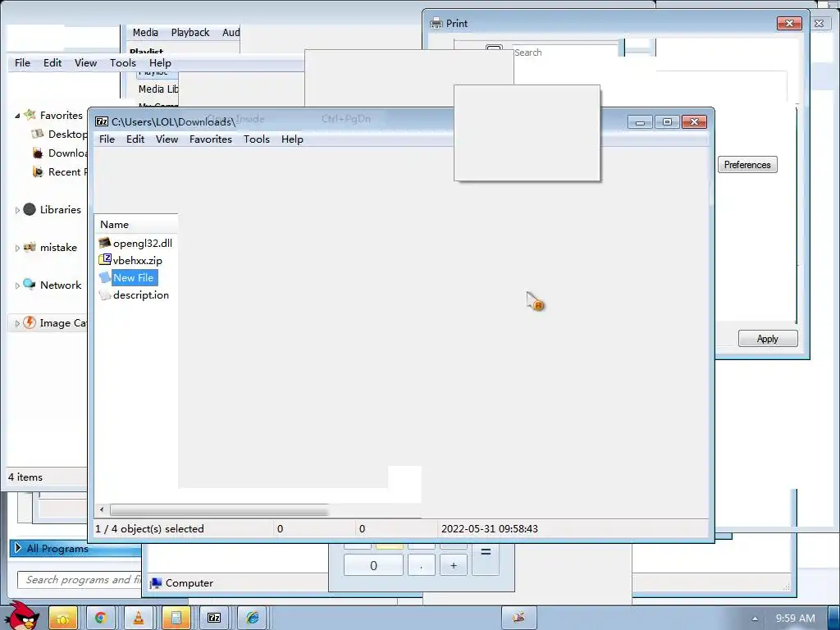
Task: Open View menu in Explorer window
Action: click(x=85, y=62)
